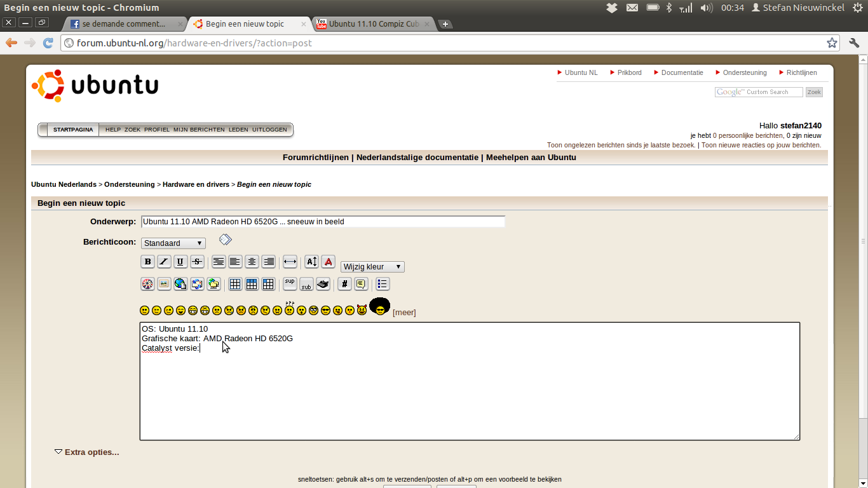Insert an email link
Image resolution: width=868 pixels, height=488 pixels.
click(197, 284)
